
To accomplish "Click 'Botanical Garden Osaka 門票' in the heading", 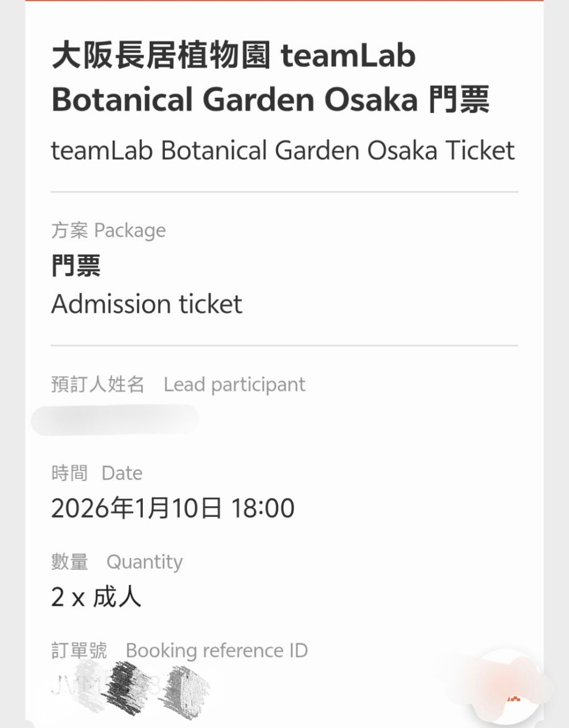I will coord(270,100).
